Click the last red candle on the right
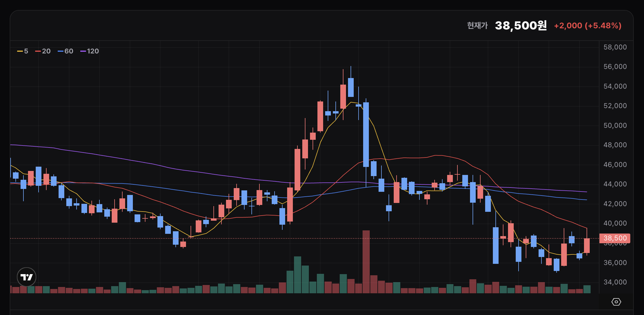The image size is (644, 315). pos(587,246)
